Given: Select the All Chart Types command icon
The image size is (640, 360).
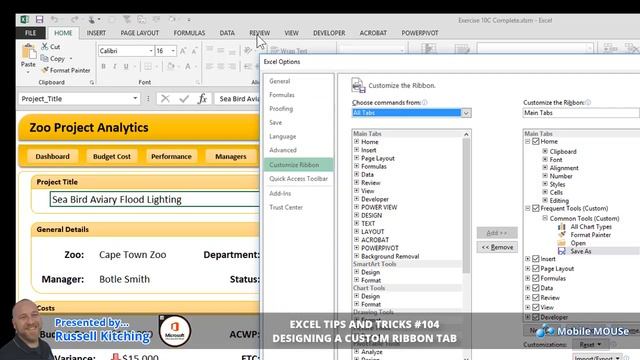Looking at the screenshot, I should tap(562, 227).
